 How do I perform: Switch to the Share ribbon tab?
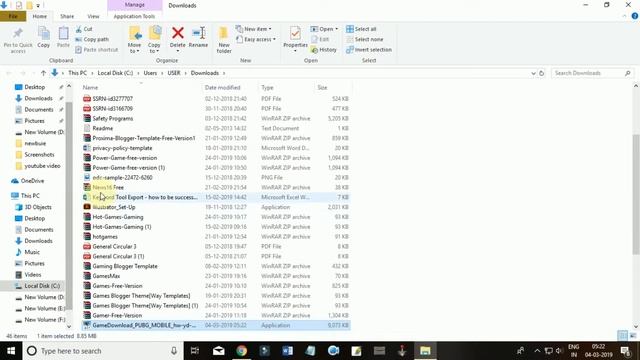(67, 16)
